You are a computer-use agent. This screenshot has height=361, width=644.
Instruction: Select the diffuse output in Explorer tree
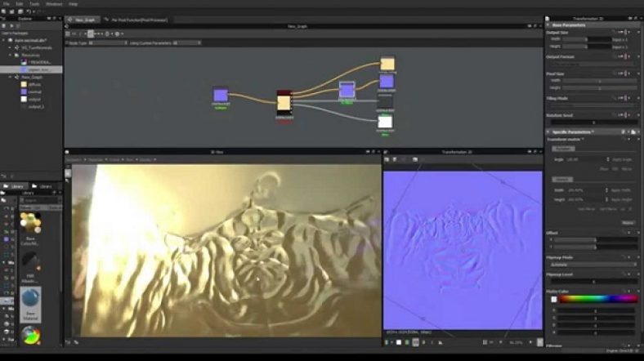click(x=31, y=84)
